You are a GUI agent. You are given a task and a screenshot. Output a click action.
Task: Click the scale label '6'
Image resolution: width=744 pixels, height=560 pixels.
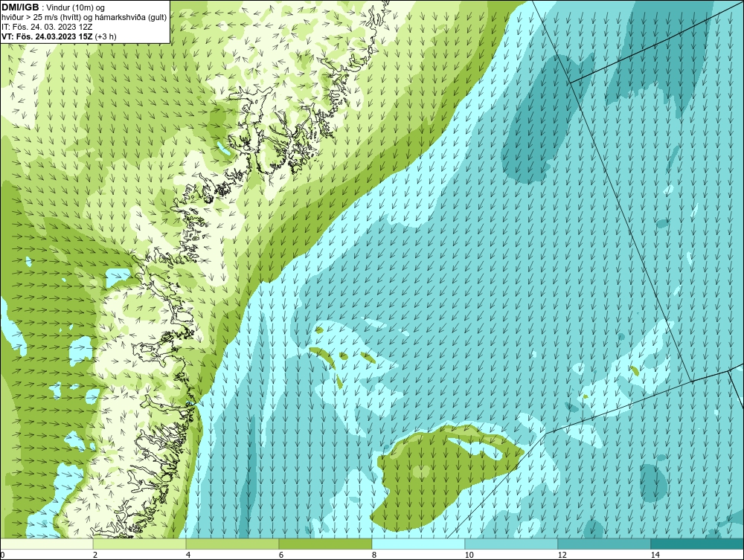(281, 555)
